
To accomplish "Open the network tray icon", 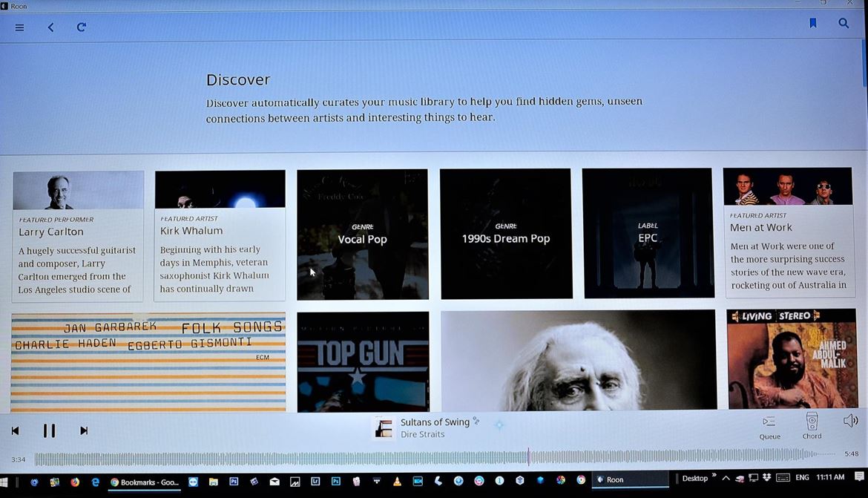I will coord(753,477).
